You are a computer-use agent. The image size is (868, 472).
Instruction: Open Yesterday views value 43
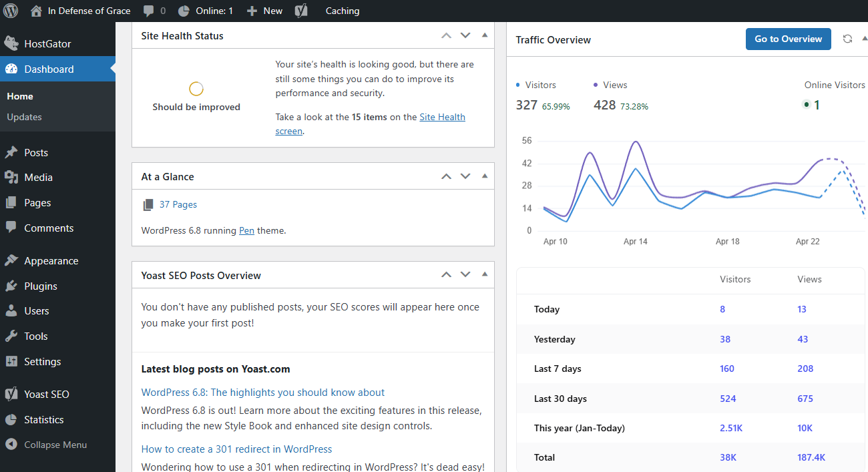click(x=803, y=339)
